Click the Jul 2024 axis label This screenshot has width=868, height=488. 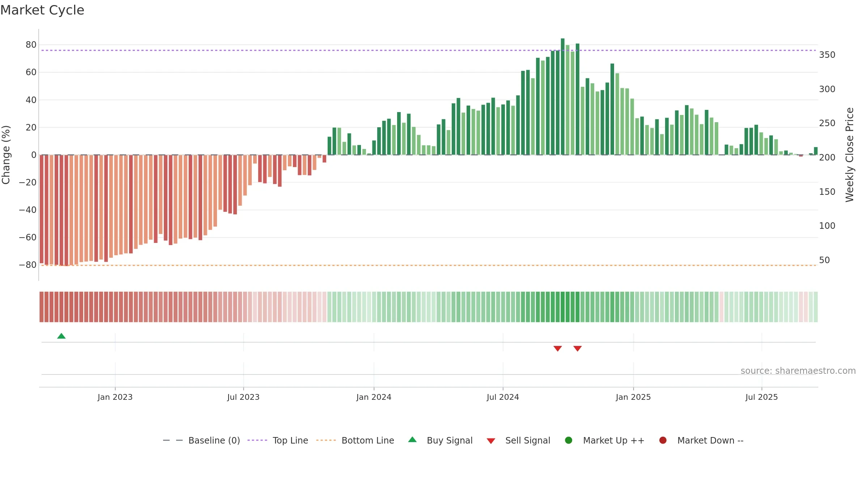[x=503, y=397]
